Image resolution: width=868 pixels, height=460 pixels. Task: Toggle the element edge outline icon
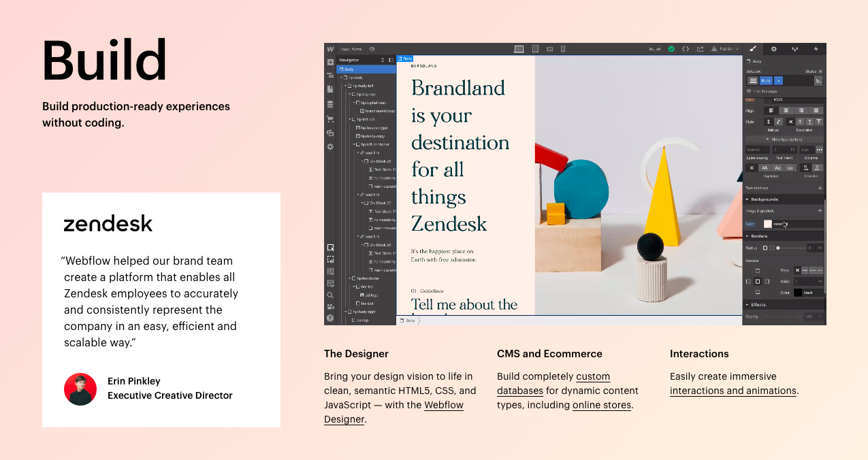tap(330, 259)
